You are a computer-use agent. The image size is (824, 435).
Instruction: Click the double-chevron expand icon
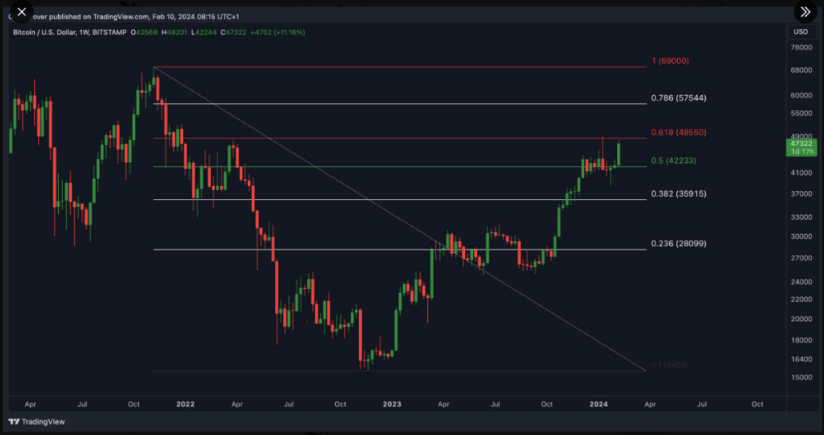[803, 12]
